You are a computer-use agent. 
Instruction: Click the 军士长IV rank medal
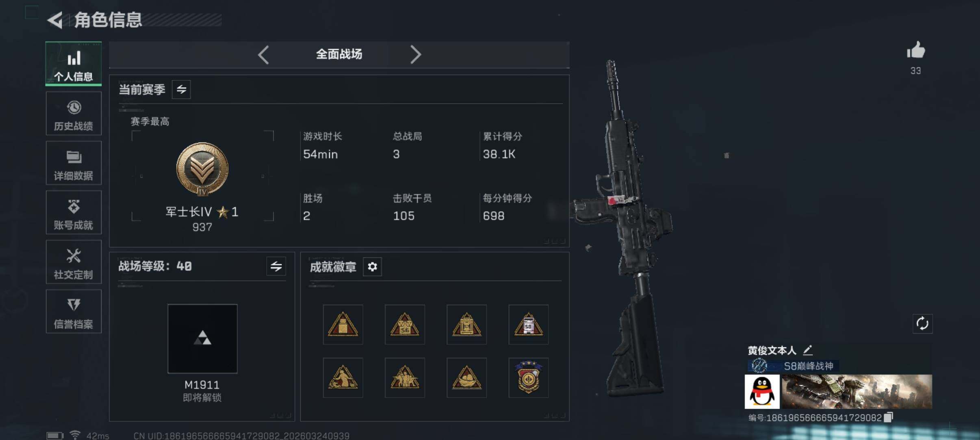click(202, 169)
